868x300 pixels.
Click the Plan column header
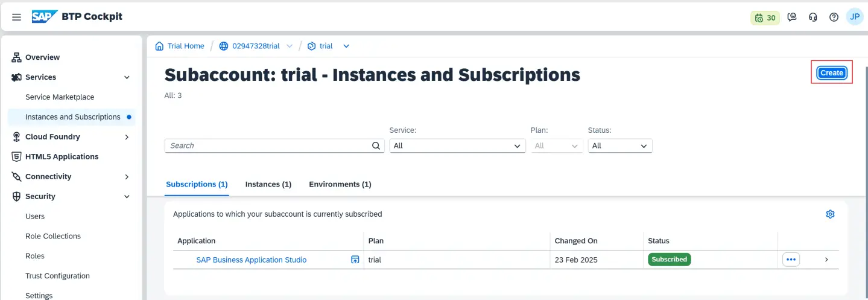[376, 241]
